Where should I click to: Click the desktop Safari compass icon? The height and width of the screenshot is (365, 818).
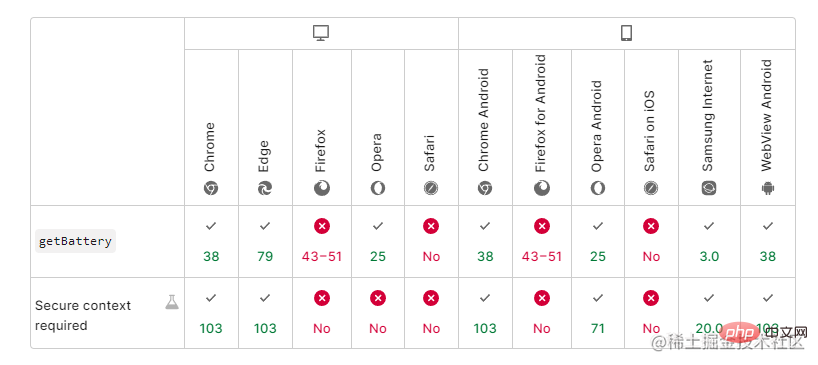430,188
